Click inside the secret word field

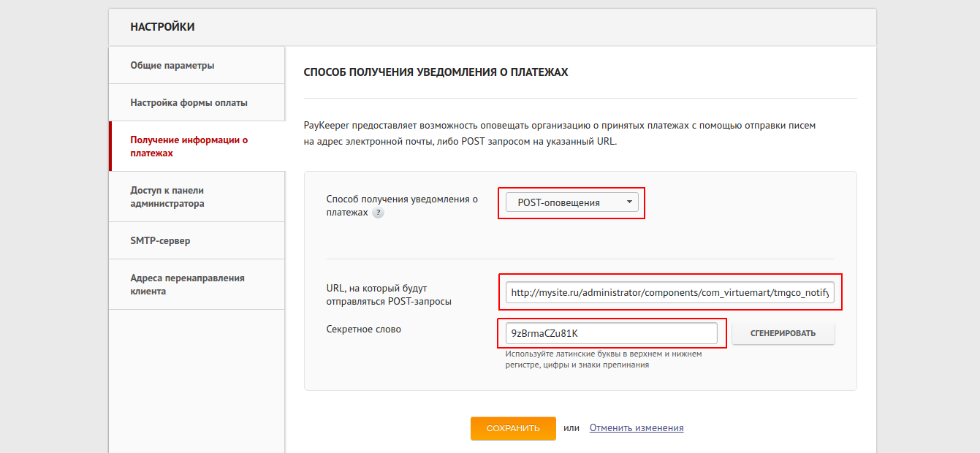(612, 333)
